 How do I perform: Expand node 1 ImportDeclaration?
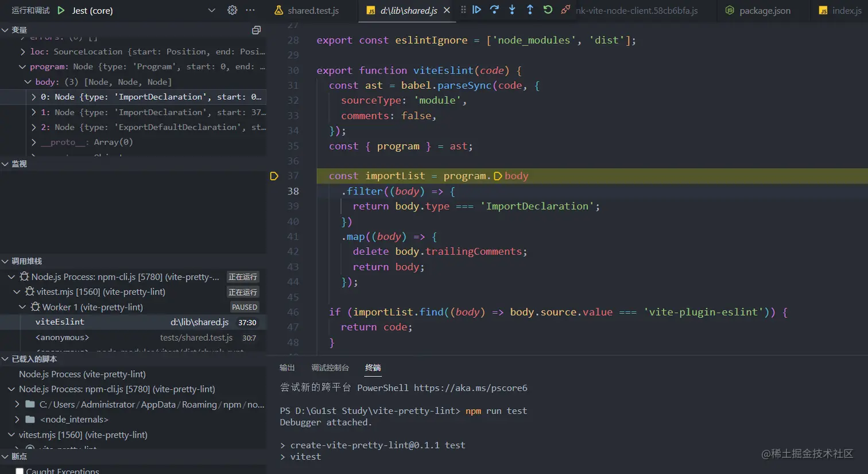click(33, 112)
